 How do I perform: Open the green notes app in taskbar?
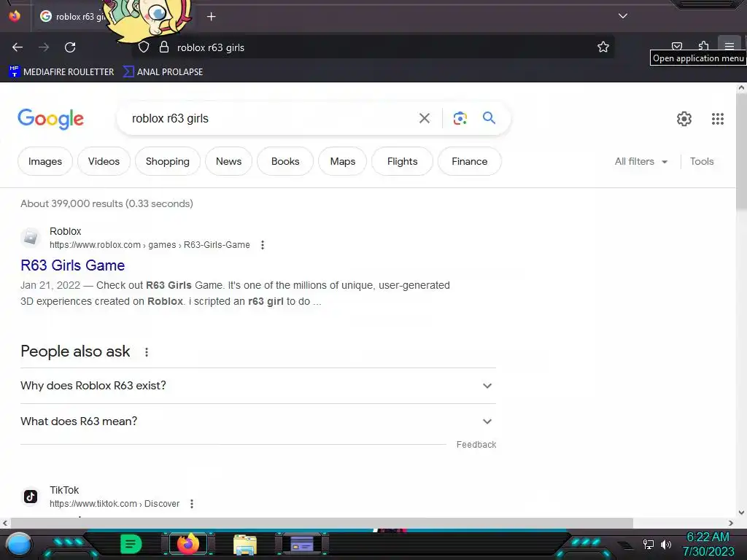pyautogui.click(x=131, y=544)
